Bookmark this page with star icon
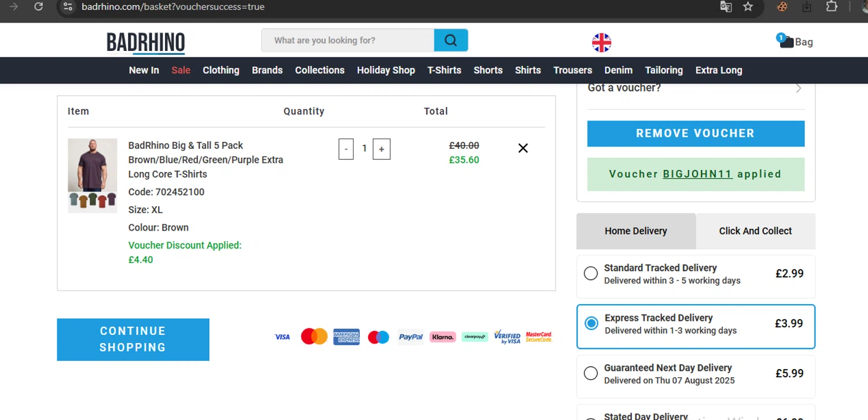This screenshot has height=420, width=868. point(748,7)
